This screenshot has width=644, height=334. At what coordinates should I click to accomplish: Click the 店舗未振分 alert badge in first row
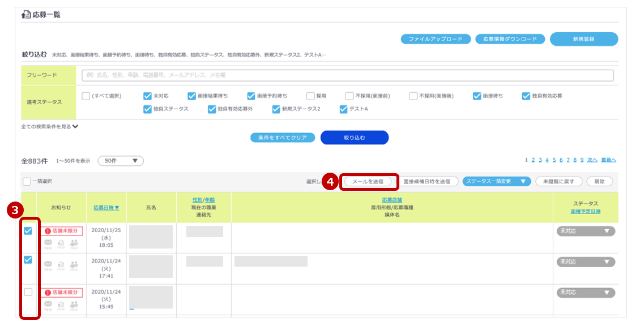point(62,231)
